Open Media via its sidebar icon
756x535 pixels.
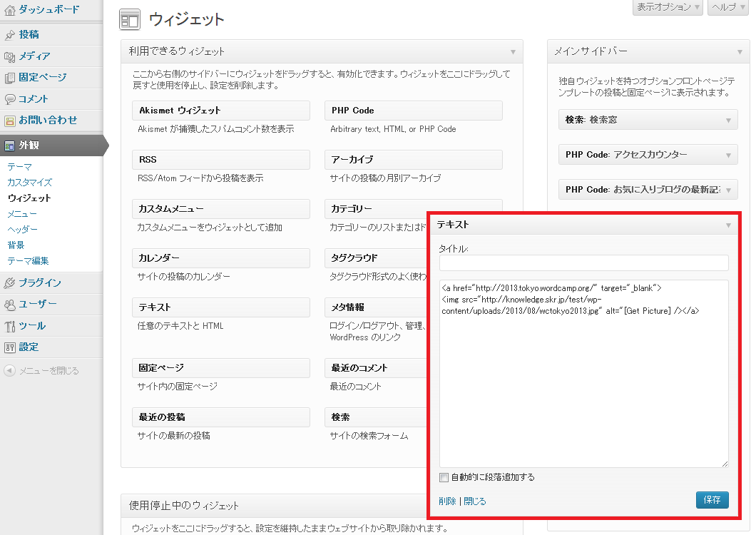pos(10,56)
